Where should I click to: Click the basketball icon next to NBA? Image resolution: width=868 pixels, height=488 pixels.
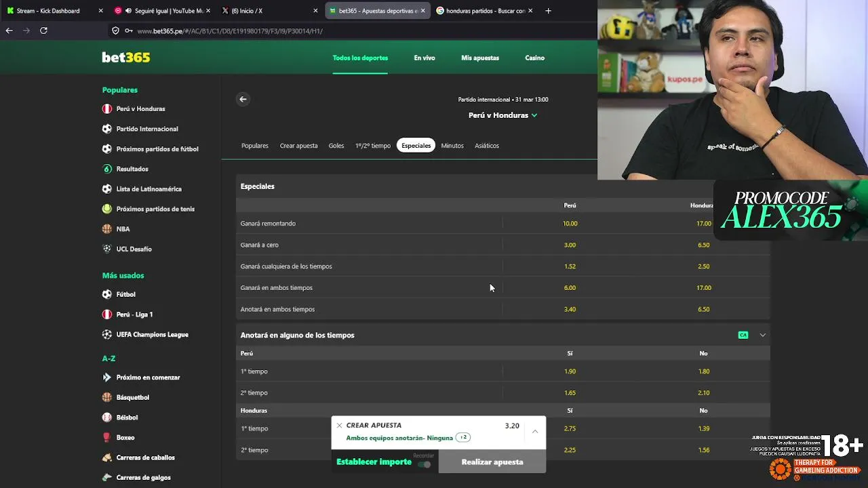click(x=106, y=229)
